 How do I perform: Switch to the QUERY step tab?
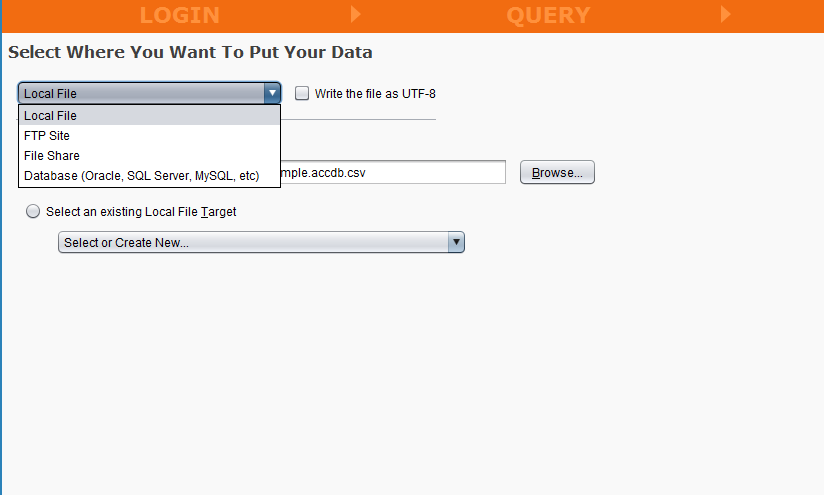pyautogui.click(x=548, y=15)
